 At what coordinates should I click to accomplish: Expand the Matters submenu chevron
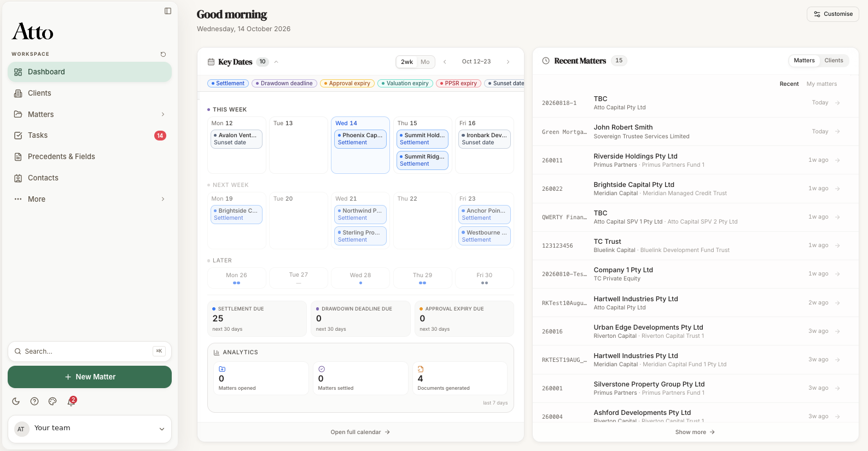point(163,114)
